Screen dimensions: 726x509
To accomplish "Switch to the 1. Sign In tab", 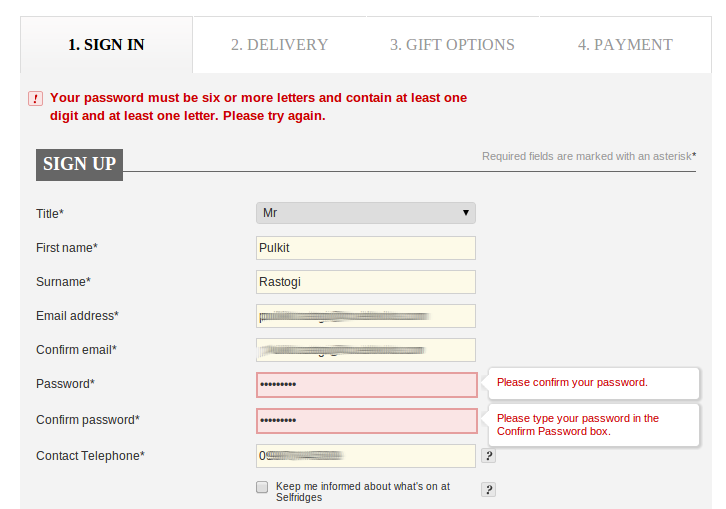I will 106,45.
